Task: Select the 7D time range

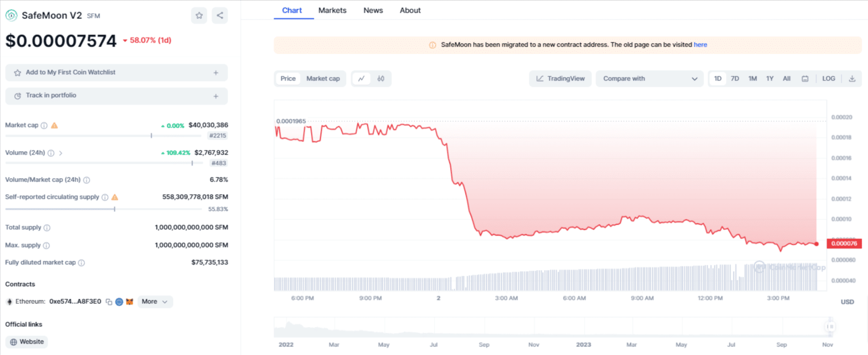Action: pyautogui.click(x=735, y=79)
